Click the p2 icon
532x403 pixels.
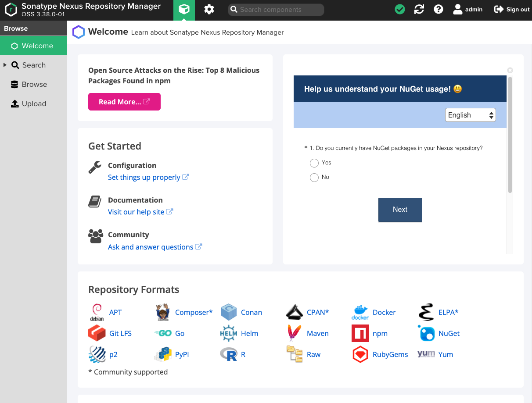pyautogui.click(x=97, y=354)
